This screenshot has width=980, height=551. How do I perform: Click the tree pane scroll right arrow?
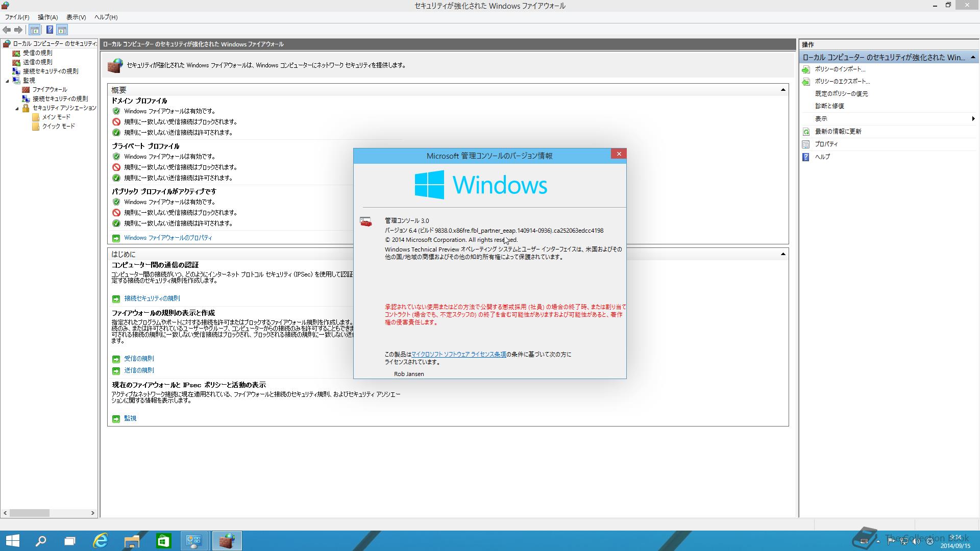tap(92, 513)
